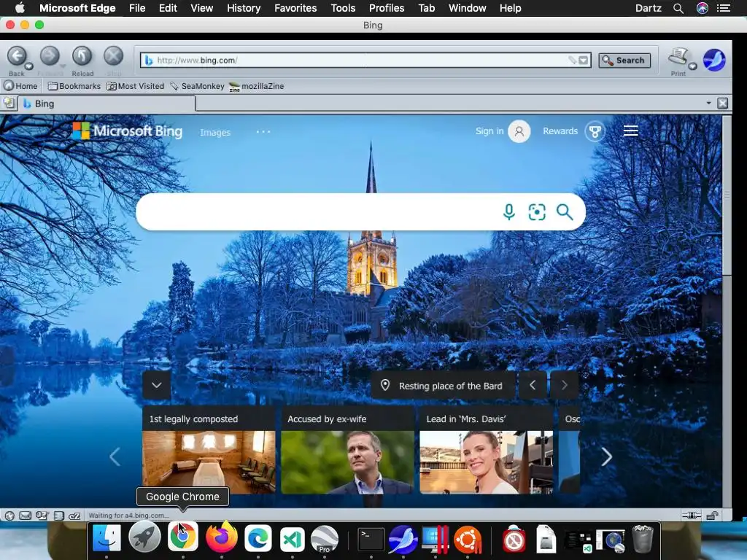Collapse the news feed with the chevron-down button
Screen dimensions: 747x560
[x=157, y=385]
